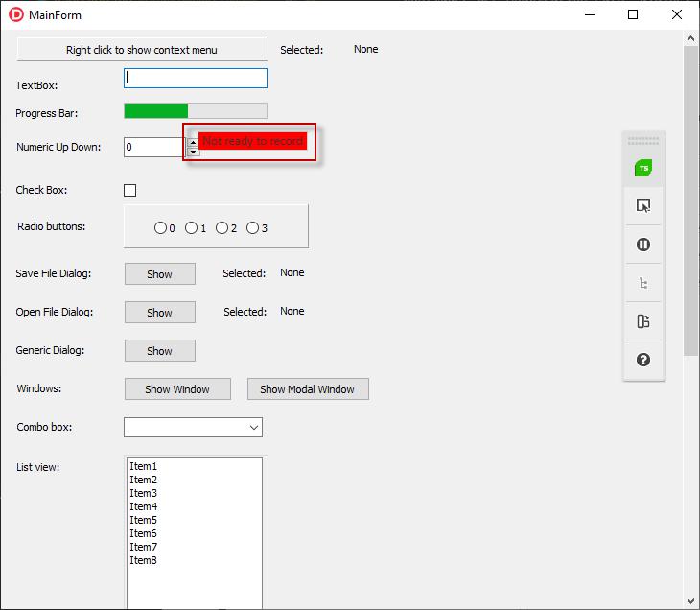The width and height of the screenshot is (700, 610).
Task: Grab the dotted handle of floating toolbar
Action: pos(643,140)
